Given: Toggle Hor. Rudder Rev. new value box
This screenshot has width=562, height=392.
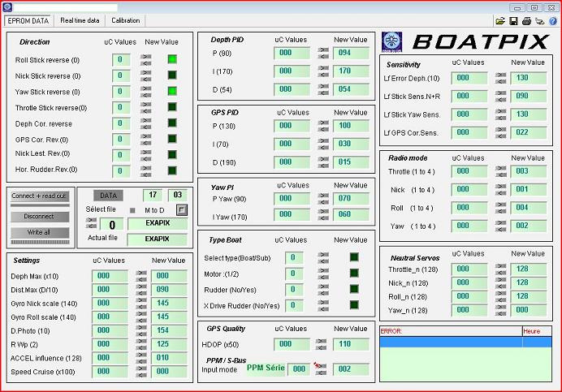Looking at the screenshot, I should 172,170.
